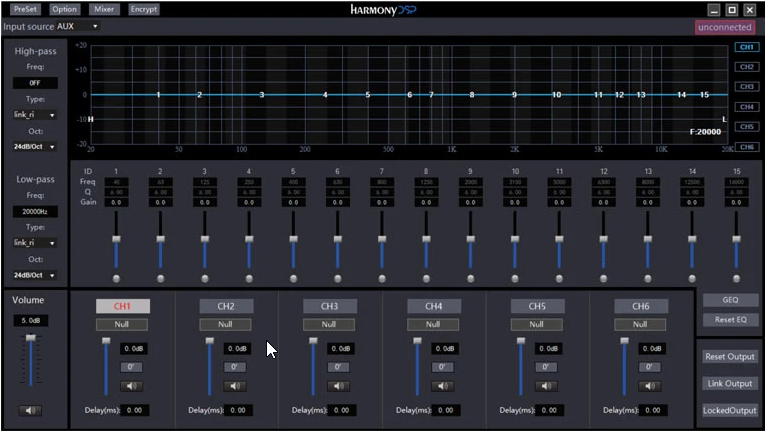Select CH6 curve on graph sidebar
Screen dimensions: 765x432
pos(746,147)
